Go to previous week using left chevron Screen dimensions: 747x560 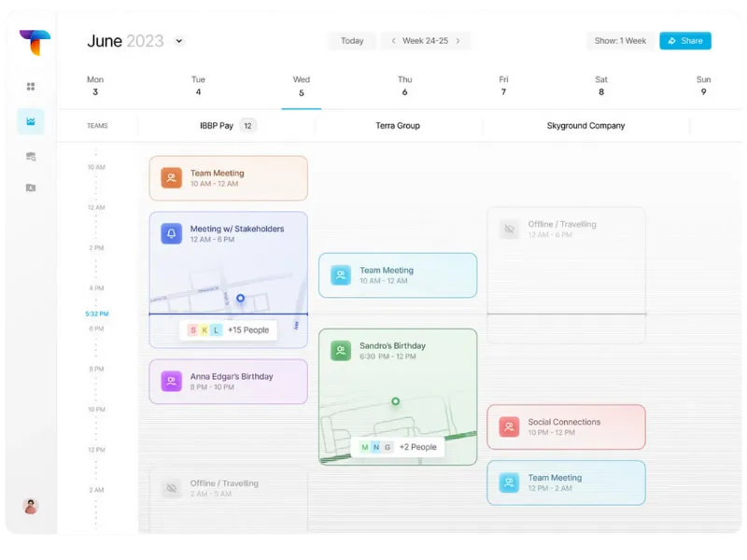pos(393,41)
